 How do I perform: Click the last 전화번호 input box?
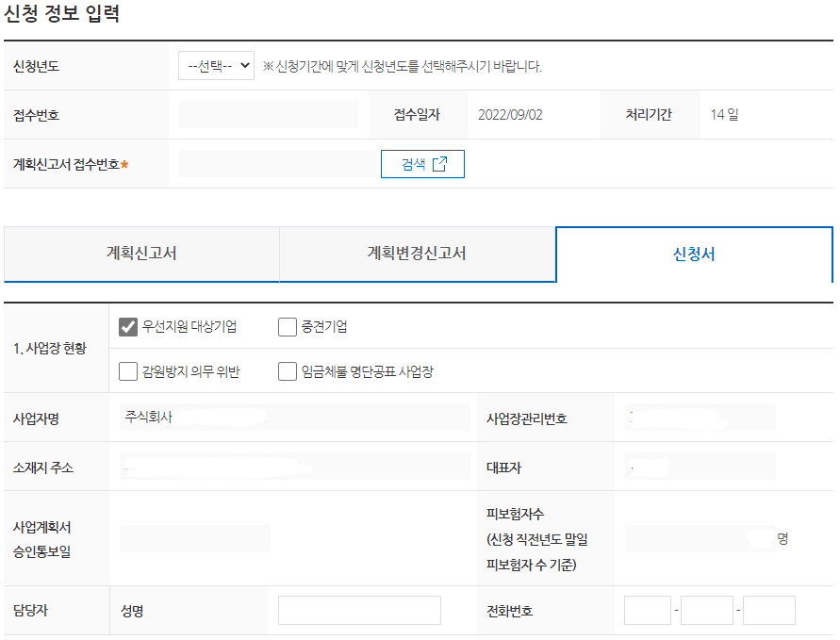click(769, 611)
